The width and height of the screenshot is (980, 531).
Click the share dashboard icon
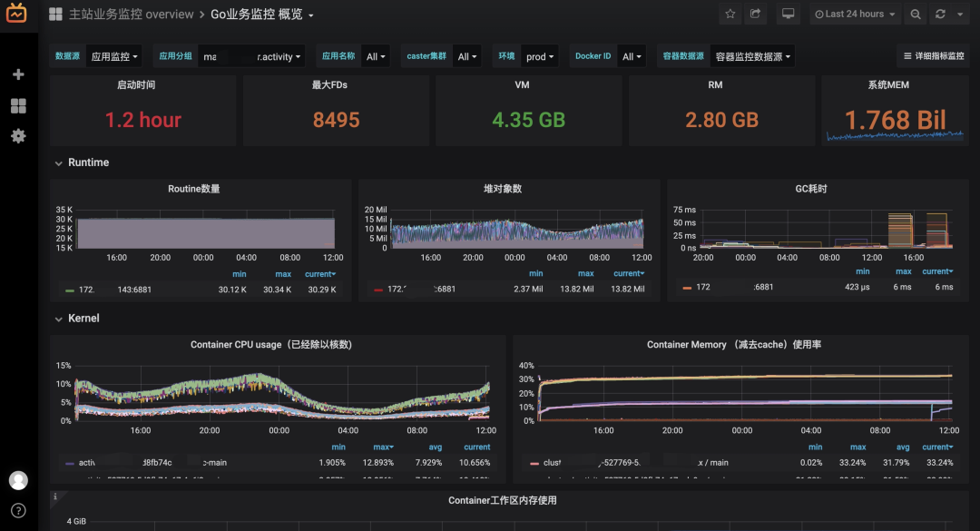(x=755, y=15)
